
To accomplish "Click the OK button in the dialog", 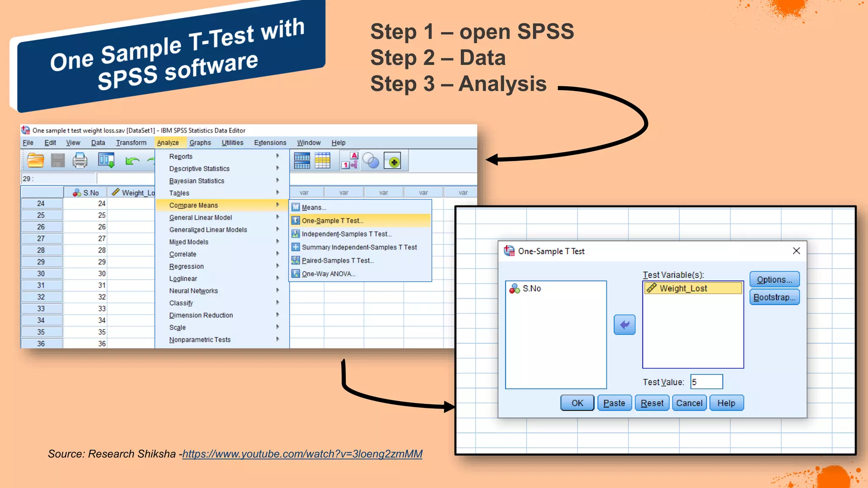I will click(577, 403).
